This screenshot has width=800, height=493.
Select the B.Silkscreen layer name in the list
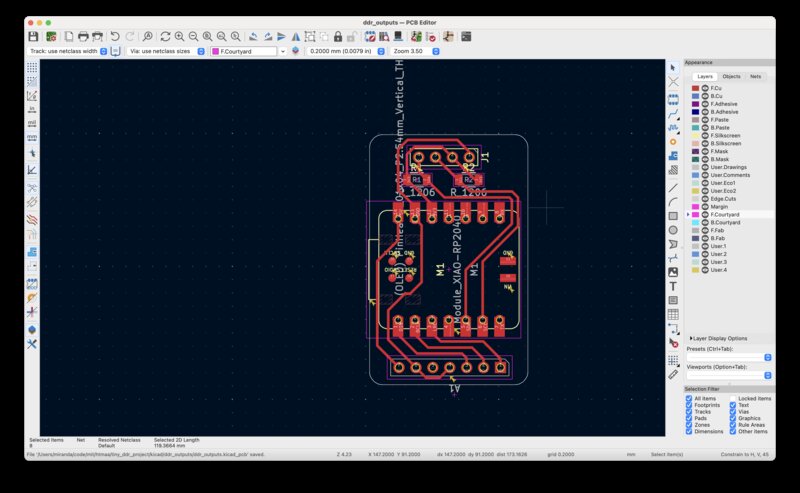pos(728,143)
